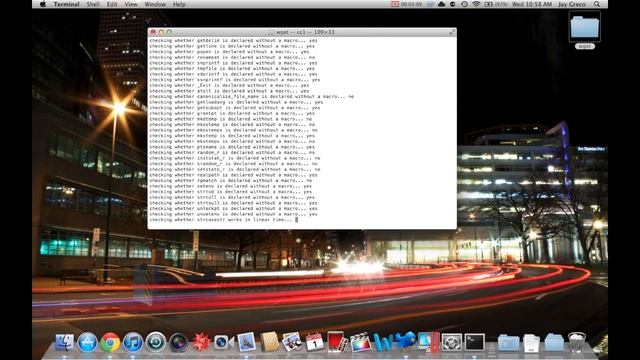
Task: Click the Terminal window title bar text
Action: 306,32
